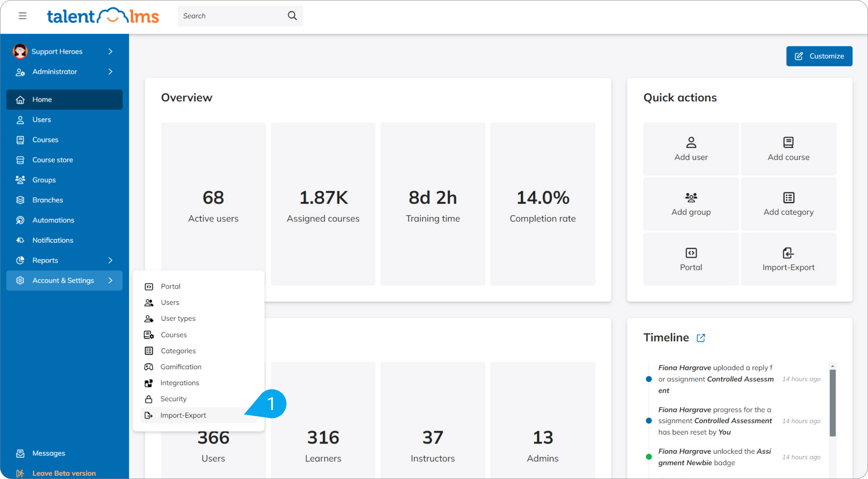The height and width of the screenshot is (479, 868).
Task: Expand the Administrator role chevron
Action: click(110, 72)
